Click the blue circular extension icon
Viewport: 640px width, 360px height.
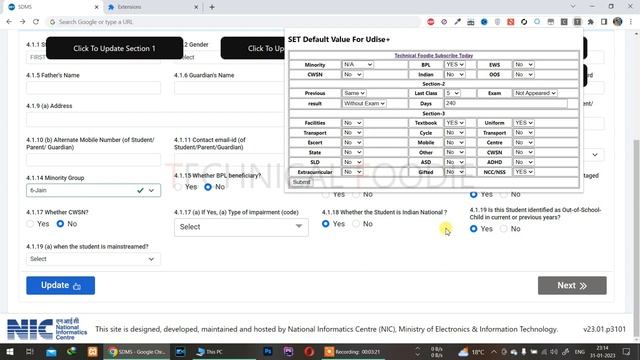pos(484,22)
